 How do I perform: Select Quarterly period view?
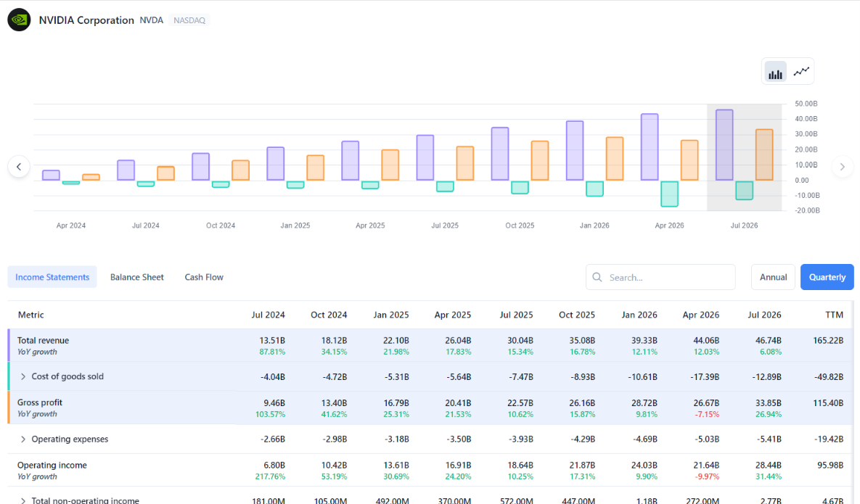(x=827, y=277)
